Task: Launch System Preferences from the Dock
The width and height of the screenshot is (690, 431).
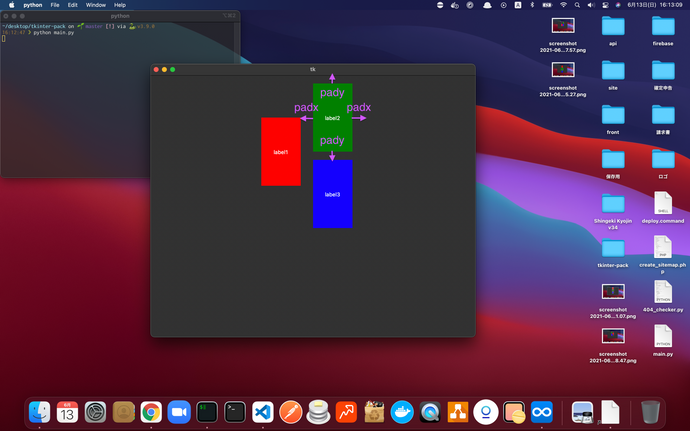Action: (x=95, y=413)
